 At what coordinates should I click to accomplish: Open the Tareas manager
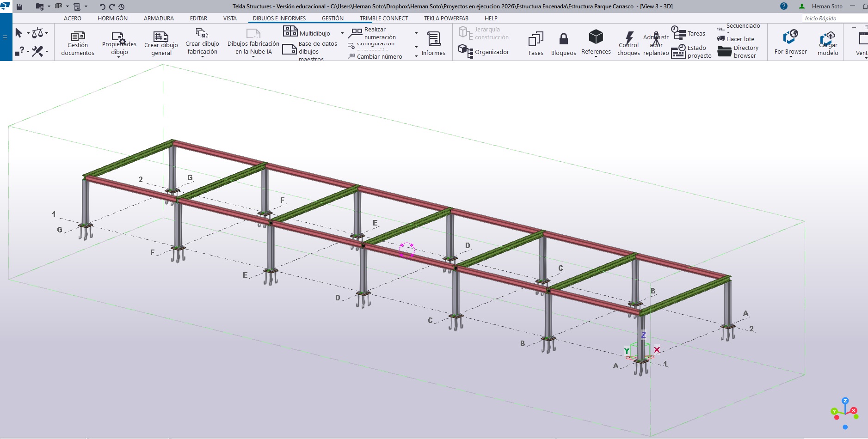tap(688, 33)
